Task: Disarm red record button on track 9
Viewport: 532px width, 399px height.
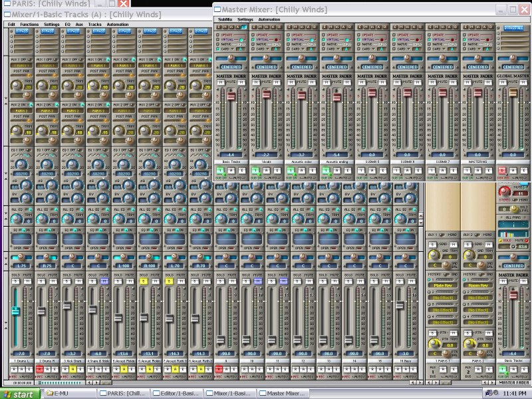Action: (x=219, y=369)
